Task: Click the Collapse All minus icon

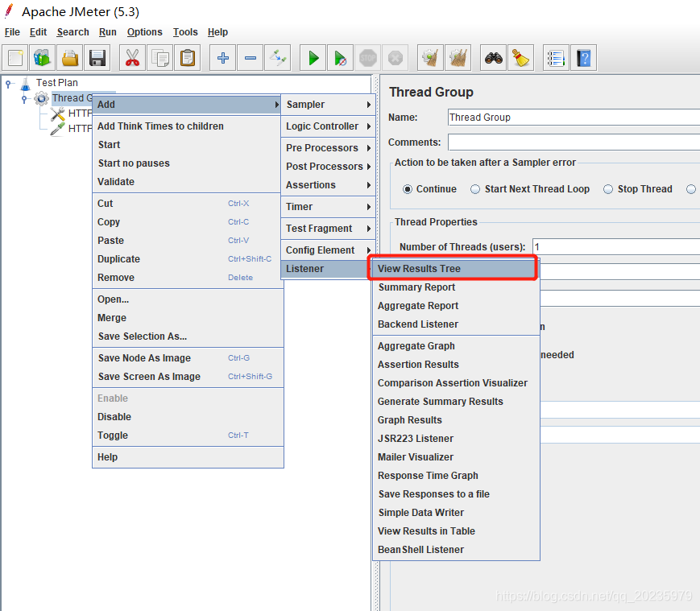Action: point(251,58)
